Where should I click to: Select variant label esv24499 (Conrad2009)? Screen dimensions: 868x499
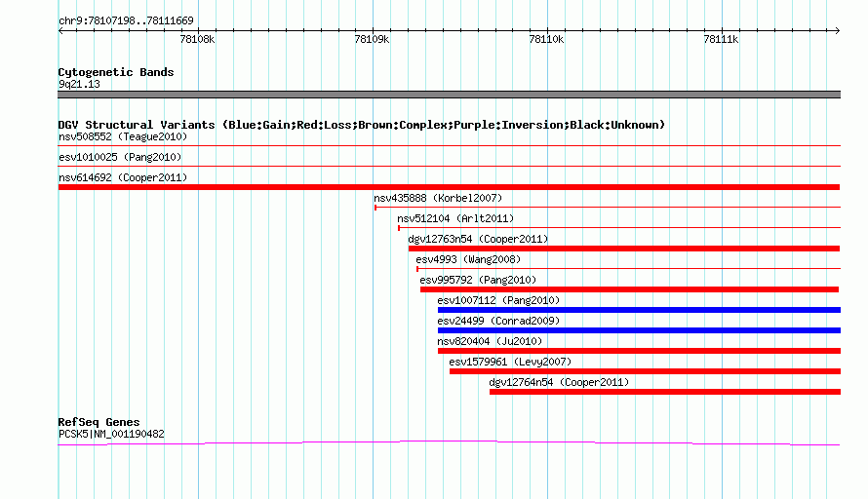point(498,321)
